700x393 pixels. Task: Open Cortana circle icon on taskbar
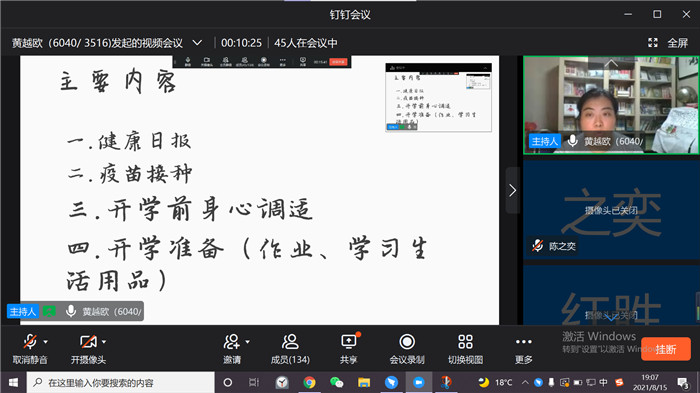coord(228,383)
